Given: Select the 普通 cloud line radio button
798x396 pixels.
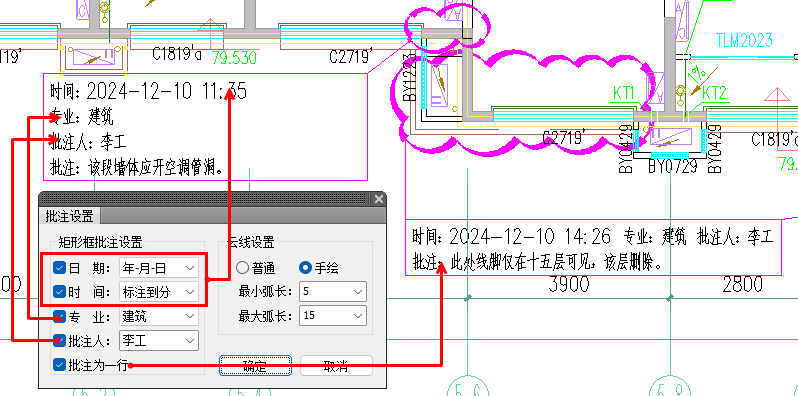Looking at the screenshot, I should (x=242, y=267).
